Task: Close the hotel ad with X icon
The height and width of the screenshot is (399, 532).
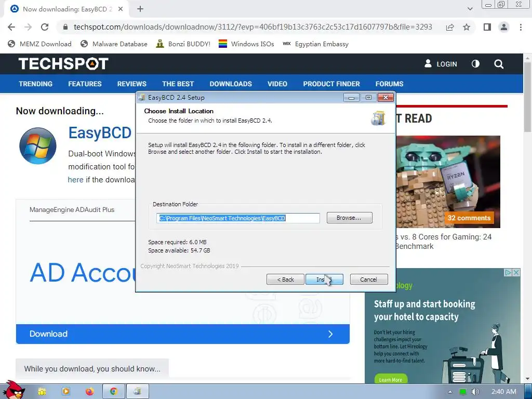Action: pos(516,272)
